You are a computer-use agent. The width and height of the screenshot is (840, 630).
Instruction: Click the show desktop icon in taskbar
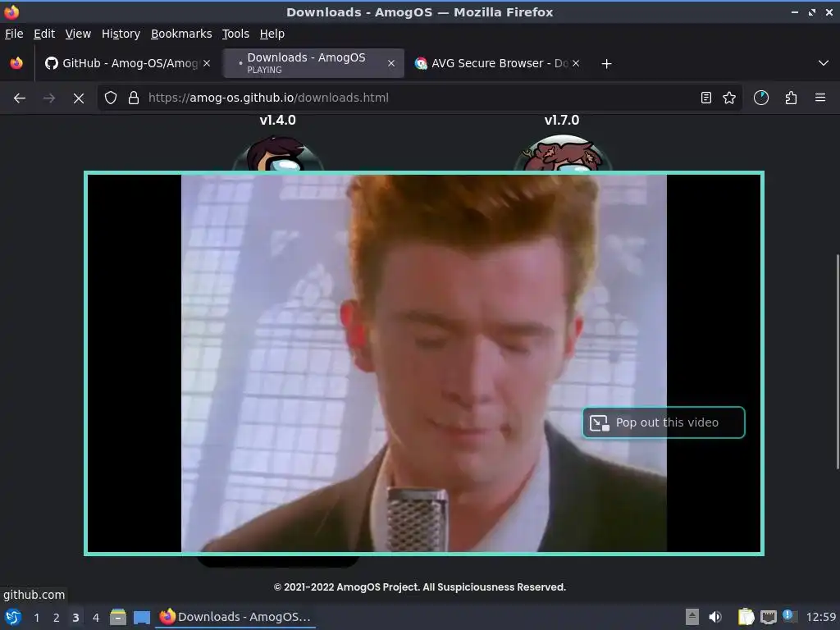(x=141, y=618)
